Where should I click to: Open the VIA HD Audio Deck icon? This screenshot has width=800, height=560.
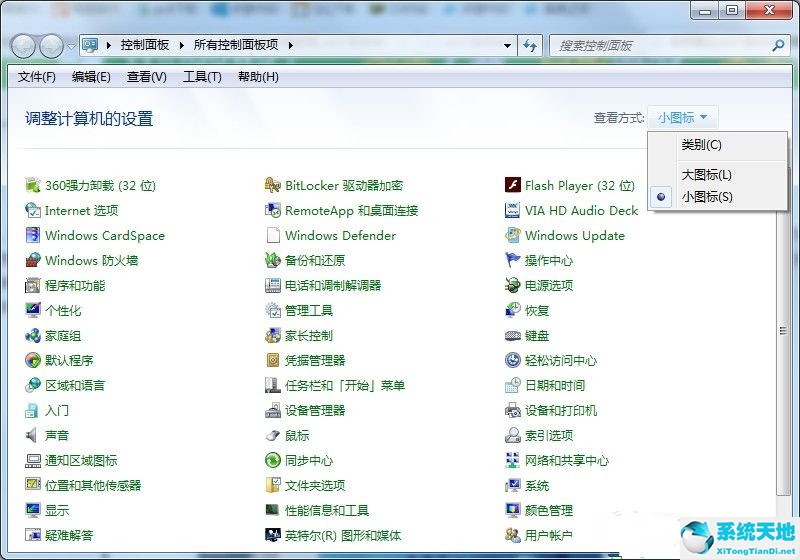(513, 210)
